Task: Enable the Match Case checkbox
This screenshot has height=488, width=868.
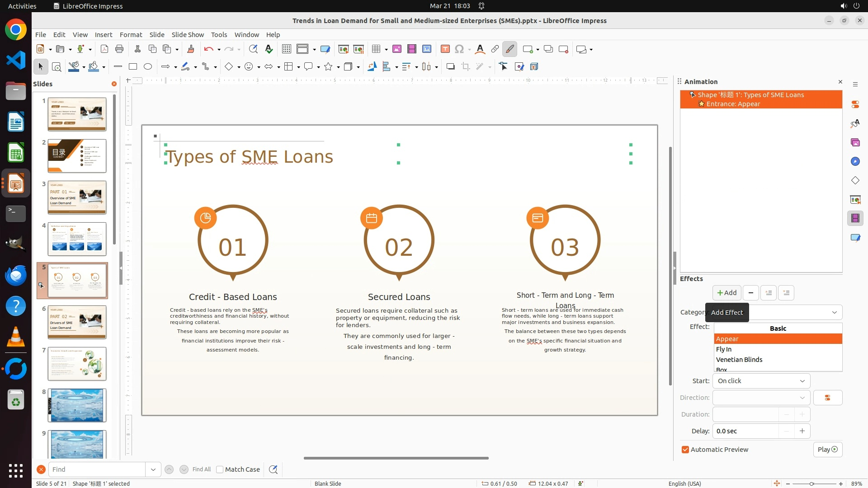Action: pyautogui.click(x=220, y=469)
